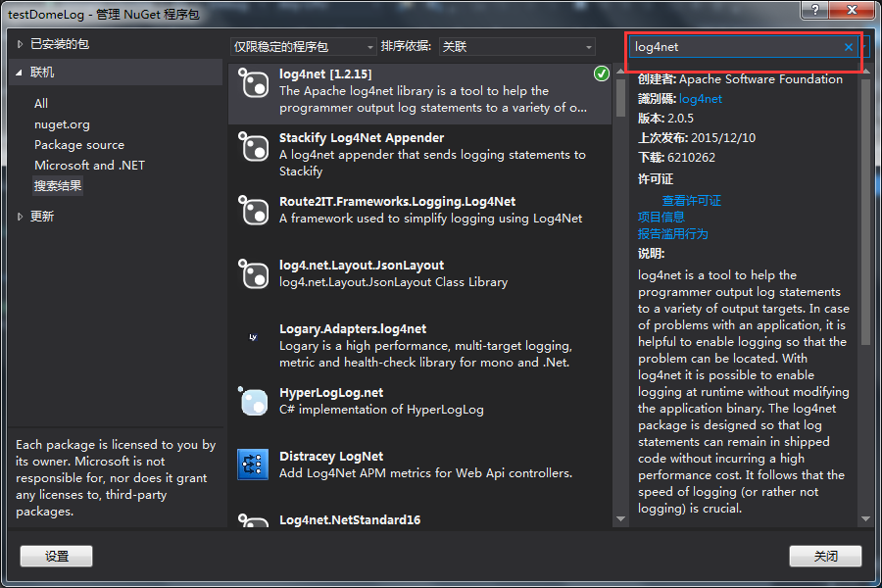882x588 pixels.
Task: Expand the 已安装的包 section
Action: point(21,44)
